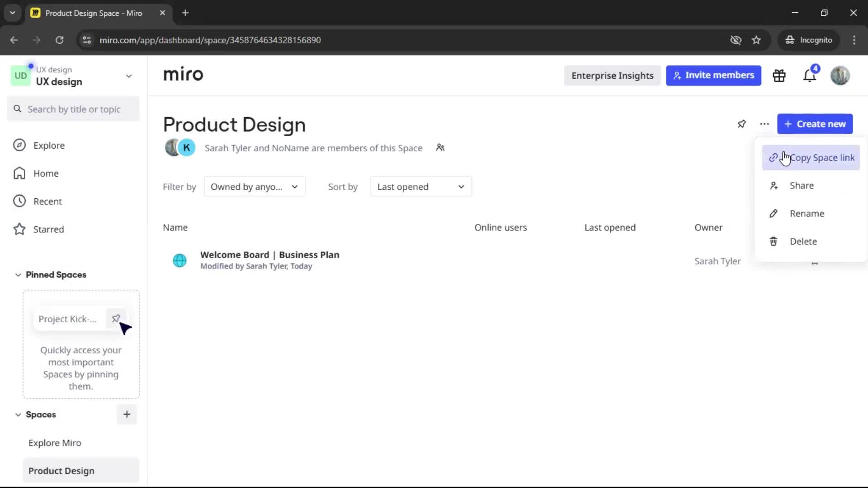Screen dimensions: 868x488
Task: Click Enterprise Insights button
Action: pyautogui.click(x=612, y=75)
